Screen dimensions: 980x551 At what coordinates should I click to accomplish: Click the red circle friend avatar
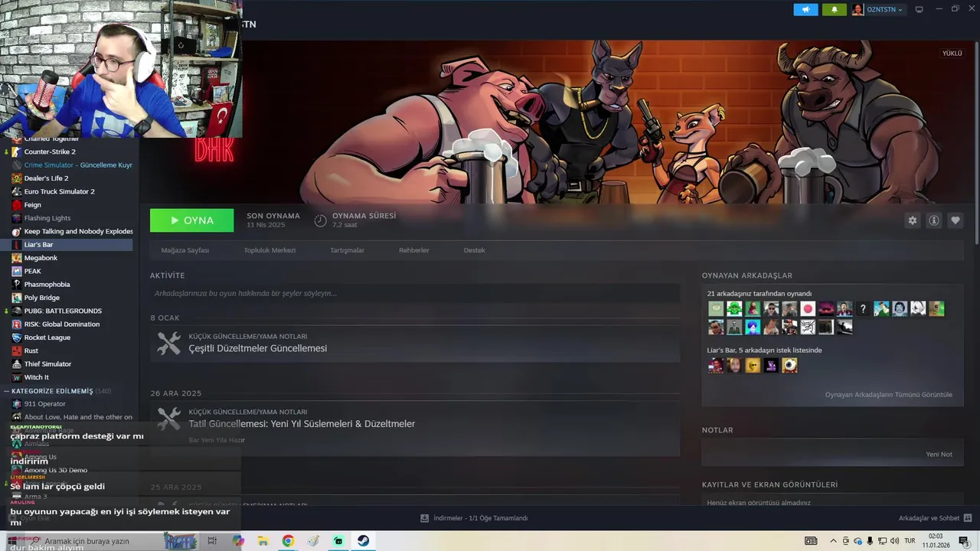pos(808,308)
